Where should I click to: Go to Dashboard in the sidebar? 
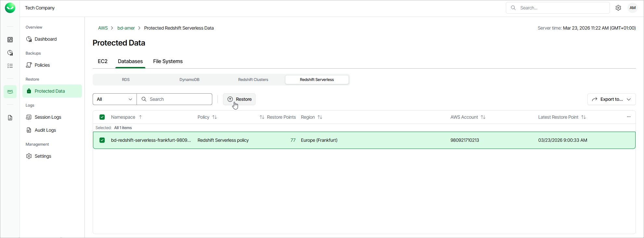[52, 39]
